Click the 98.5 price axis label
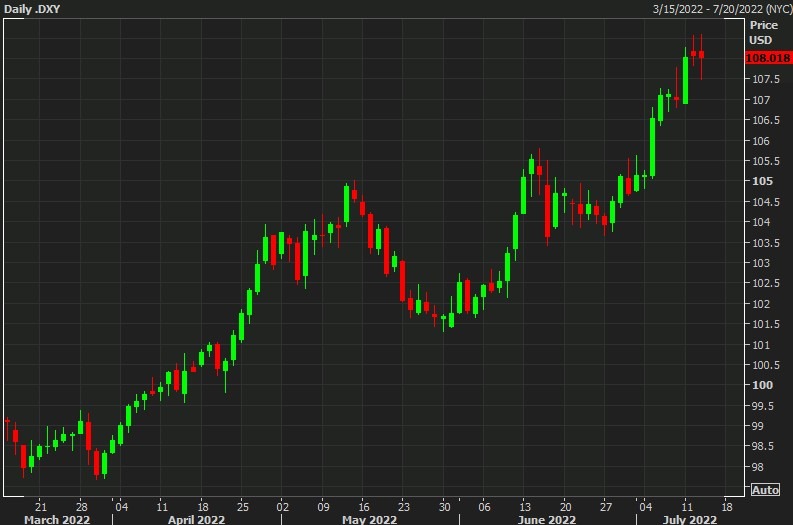Screen dimensions: 793x525 pos(763,447)
